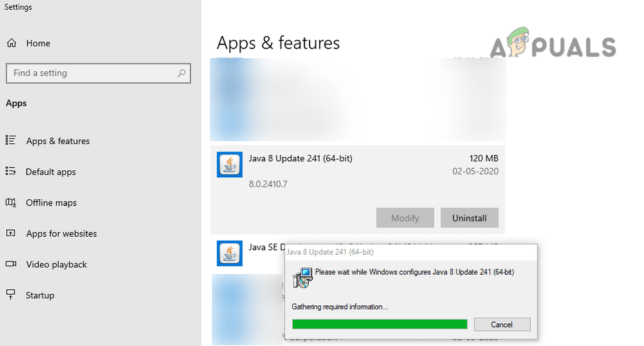This screenshot has width=644, height=346.
Task: Click the Settings window title
Action: click(x=18, y=7)
